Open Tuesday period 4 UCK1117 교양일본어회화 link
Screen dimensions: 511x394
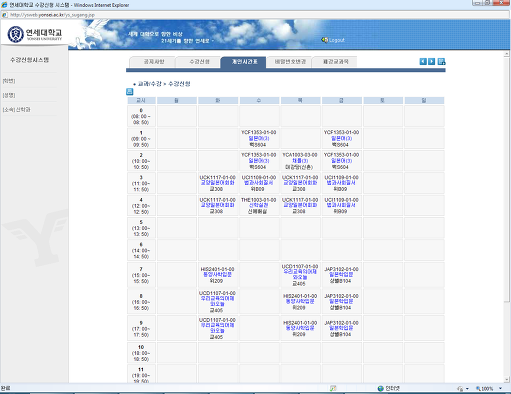pos(217,205)
